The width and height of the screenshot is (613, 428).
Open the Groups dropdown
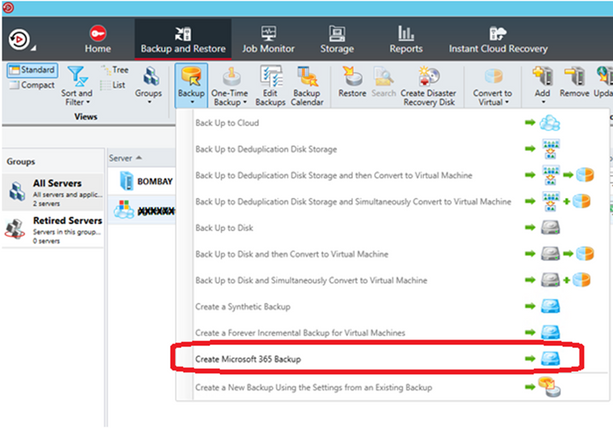pyautogui.click(x=149, y=86)
